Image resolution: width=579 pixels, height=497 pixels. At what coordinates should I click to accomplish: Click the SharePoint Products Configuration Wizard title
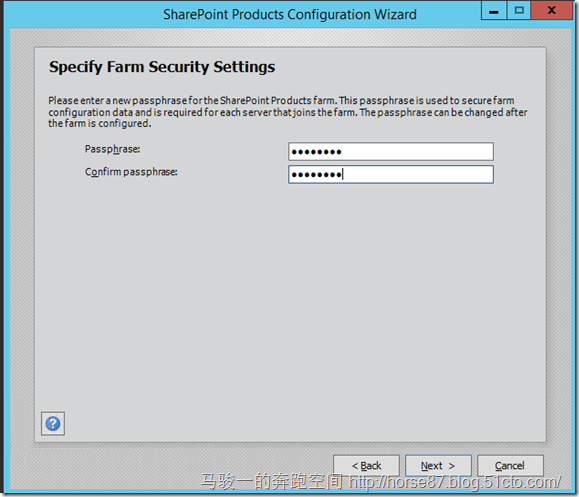pos(290,14)
